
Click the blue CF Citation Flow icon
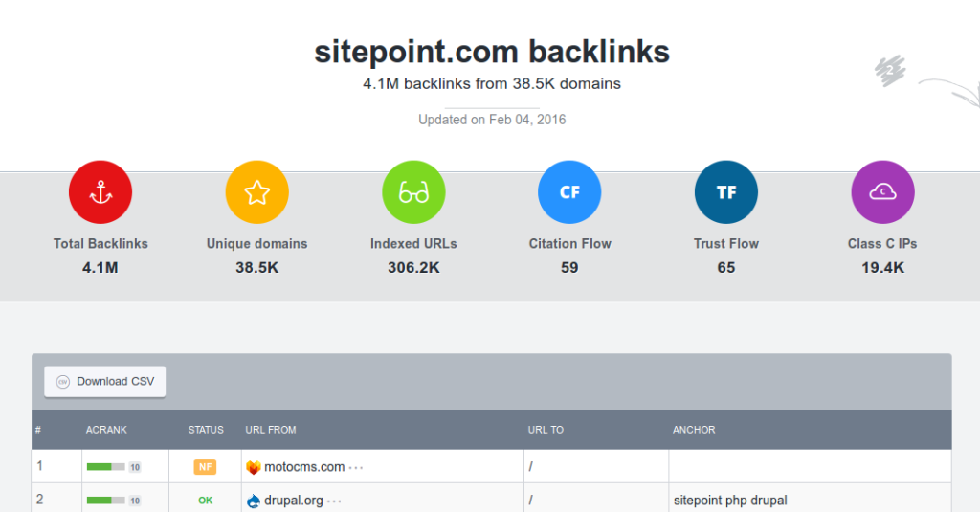(x=569, y=192)
